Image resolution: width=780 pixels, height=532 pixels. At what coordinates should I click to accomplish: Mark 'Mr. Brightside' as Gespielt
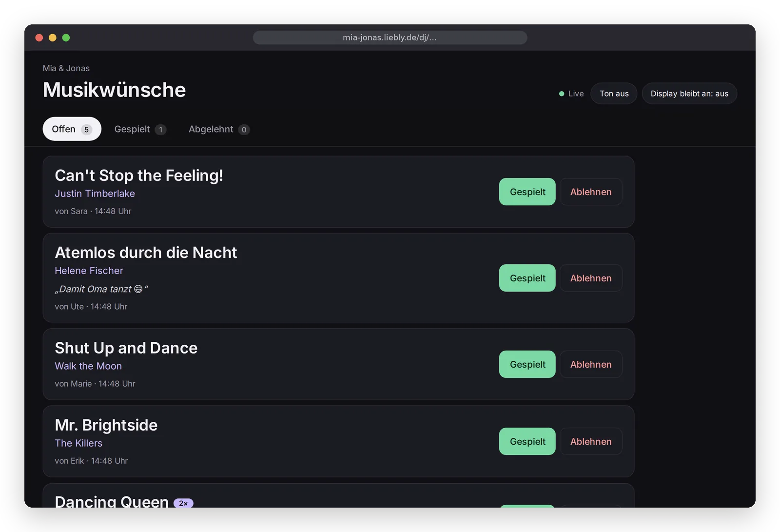(x=527, y=441)
